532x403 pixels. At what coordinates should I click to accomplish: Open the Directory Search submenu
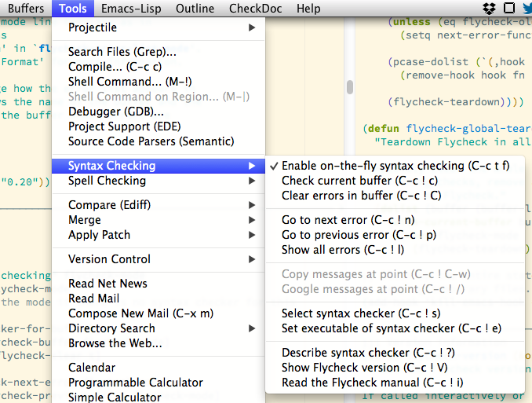tap(159, 328)
